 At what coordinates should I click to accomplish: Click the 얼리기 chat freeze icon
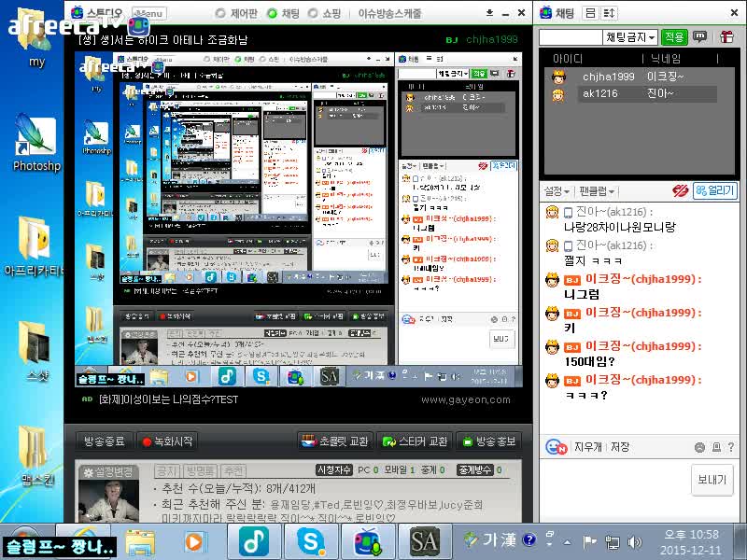[x=713, y=189]
